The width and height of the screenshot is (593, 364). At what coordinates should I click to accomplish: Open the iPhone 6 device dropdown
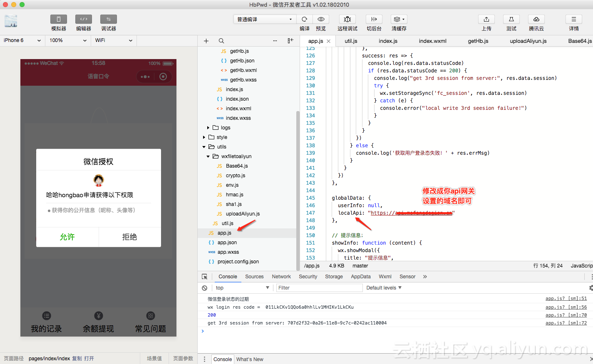(x=22, y=40)
